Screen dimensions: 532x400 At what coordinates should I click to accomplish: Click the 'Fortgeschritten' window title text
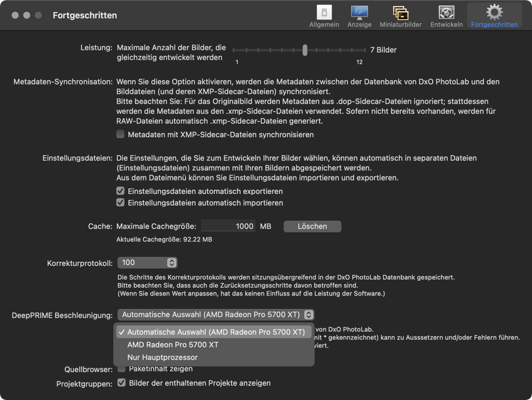coord(85,15)
